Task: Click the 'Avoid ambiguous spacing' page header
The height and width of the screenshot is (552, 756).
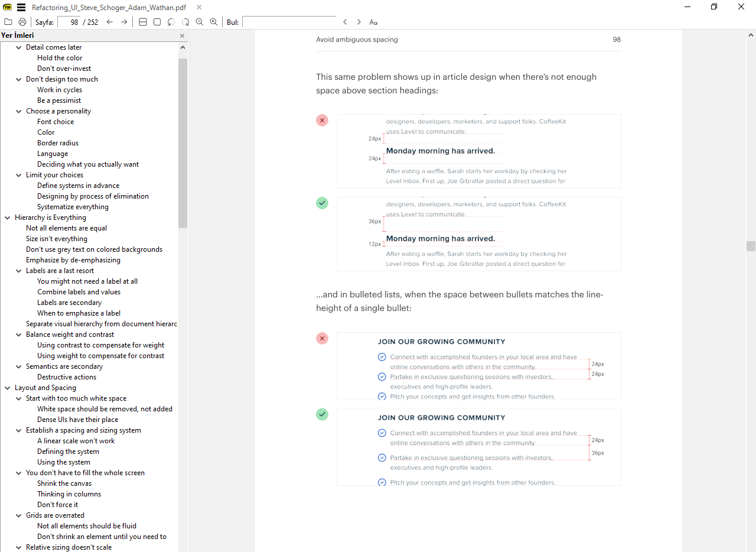Action: 357,40
